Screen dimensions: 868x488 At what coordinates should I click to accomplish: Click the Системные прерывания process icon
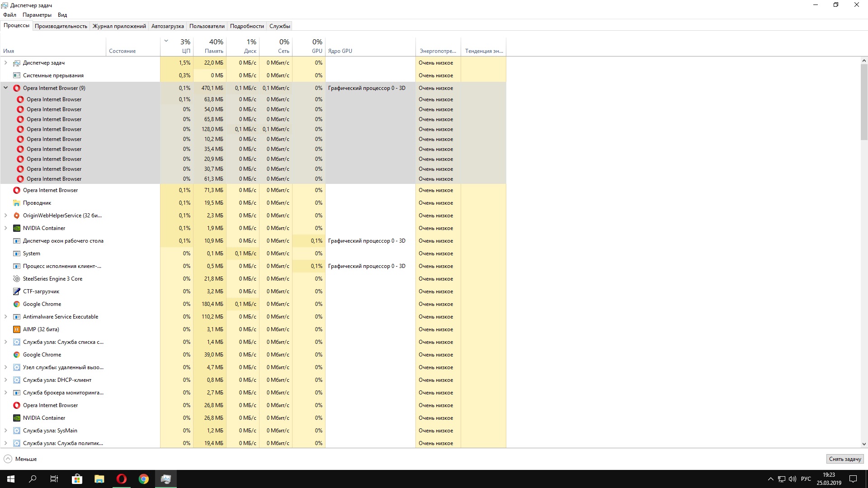[x=17, y=75]
